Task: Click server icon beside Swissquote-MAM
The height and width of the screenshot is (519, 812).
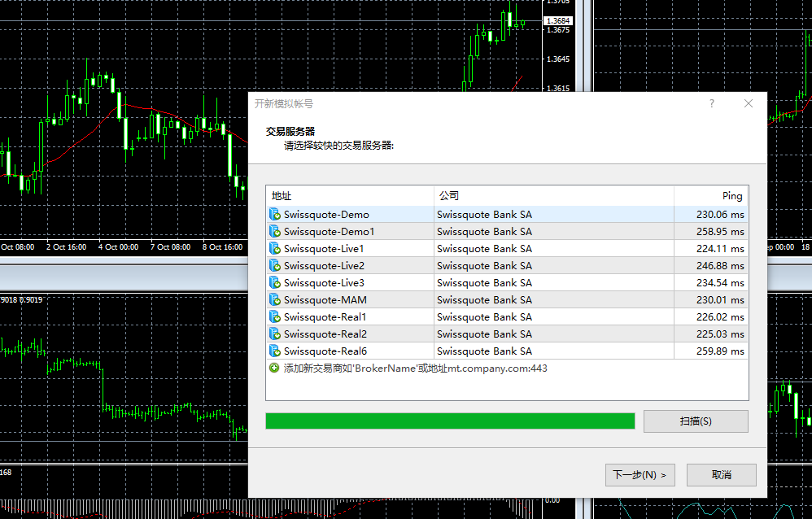Action: (x=274, y=300)
